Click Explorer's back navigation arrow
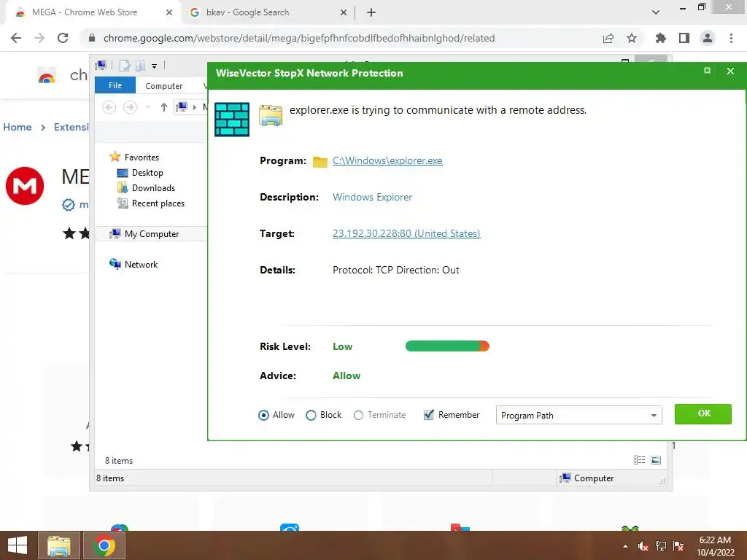 [x=109, y=107]
